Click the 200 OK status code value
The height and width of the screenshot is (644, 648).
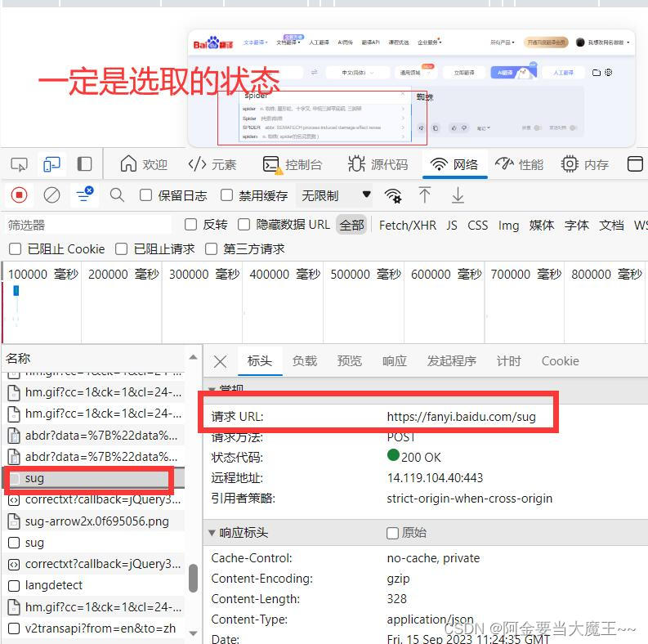tap(414, 457)
